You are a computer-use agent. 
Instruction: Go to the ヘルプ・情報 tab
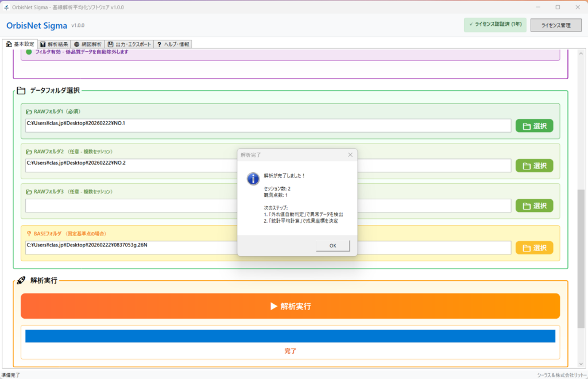(x=172, y=44)
